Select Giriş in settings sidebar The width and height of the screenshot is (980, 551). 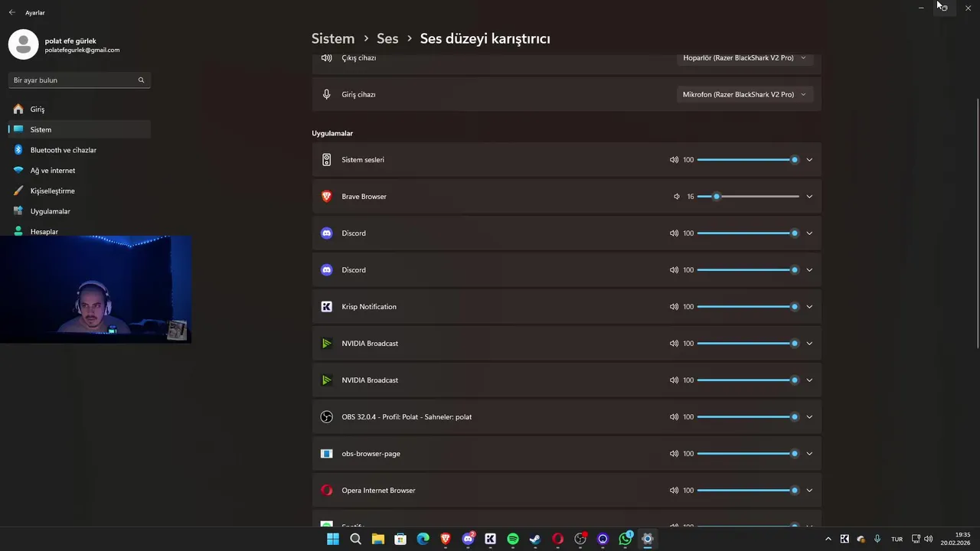tap(80, 109)
